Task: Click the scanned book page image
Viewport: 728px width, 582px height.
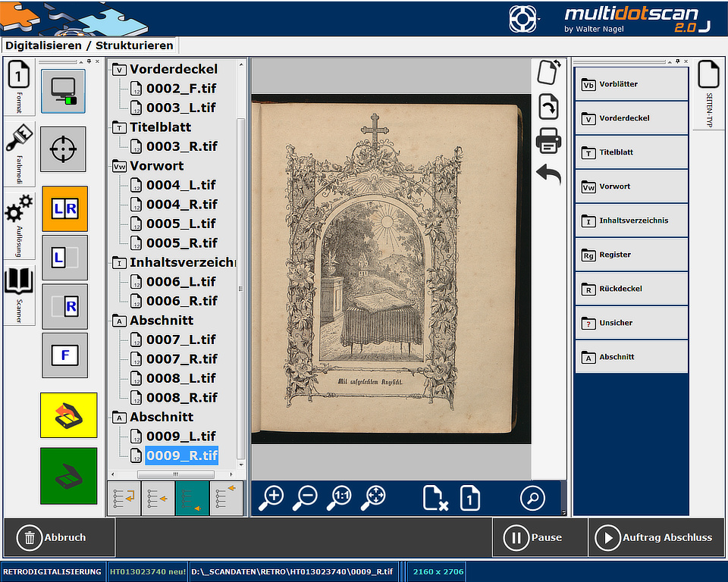Action: pyautogui.click(x=391, y=269)
